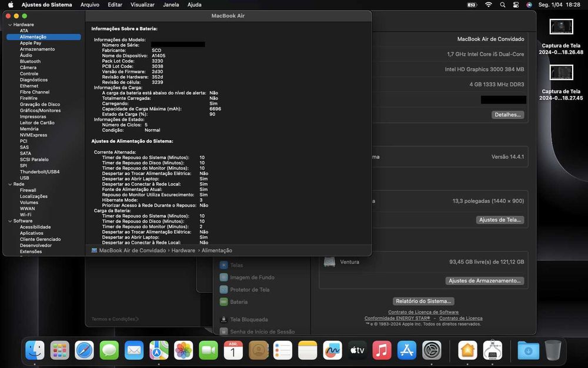This screenshot has width=588, height=368.
Task: Open Mail app in the dock
Action: [134, 350]
